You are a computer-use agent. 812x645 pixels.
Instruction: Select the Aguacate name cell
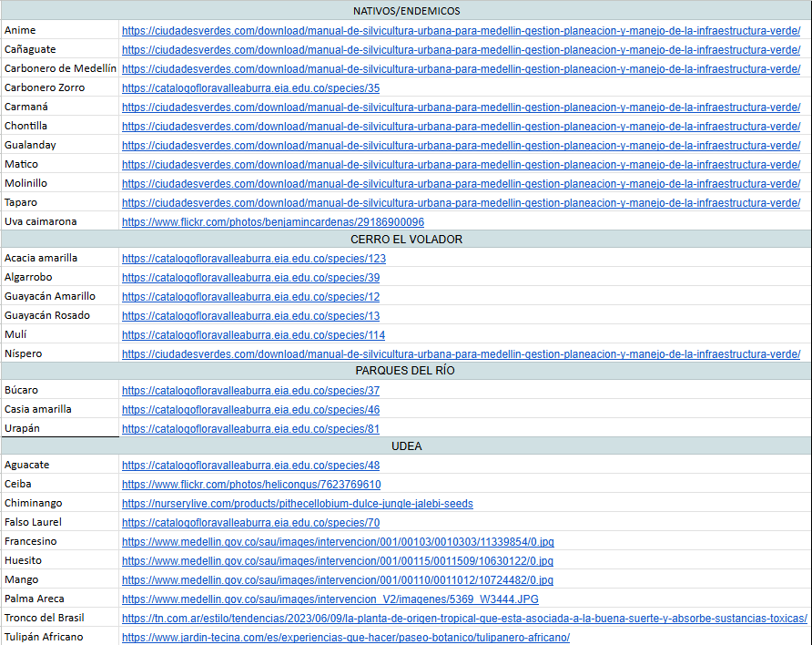[60, 465]
